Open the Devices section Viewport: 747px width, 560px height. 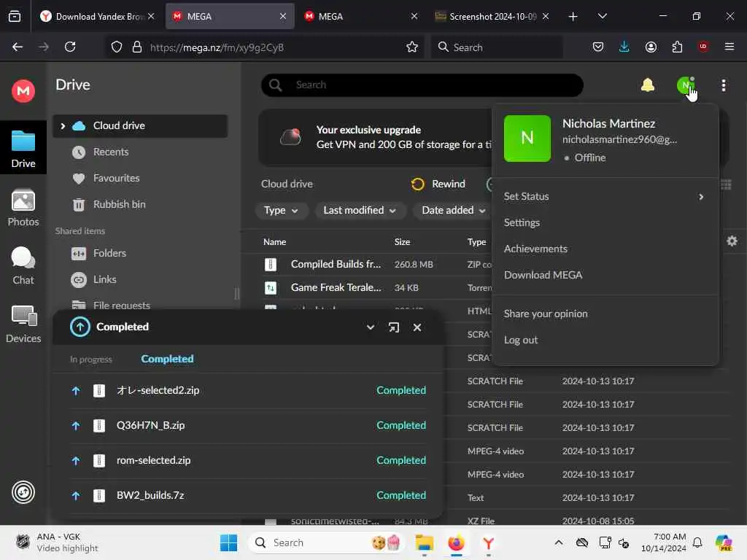coord(23,324)
